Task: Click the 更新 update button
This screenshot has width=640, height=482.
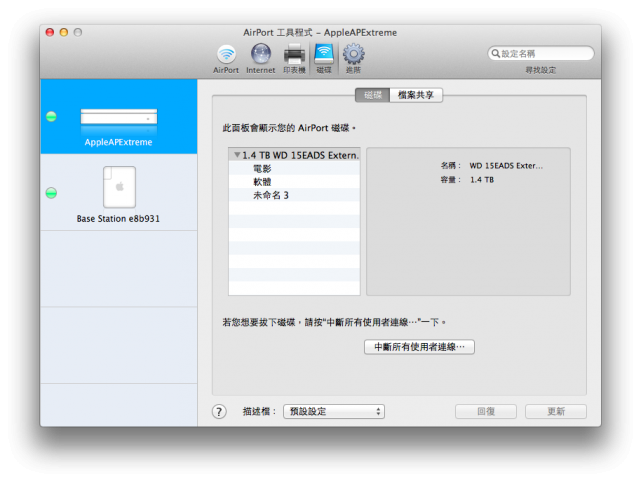Action: (x=556, y=411)
